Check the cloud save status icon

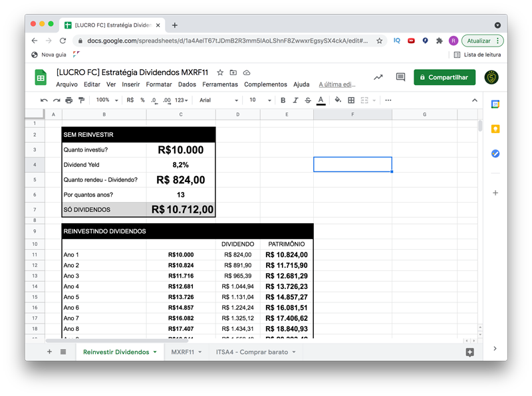point(247,72)
